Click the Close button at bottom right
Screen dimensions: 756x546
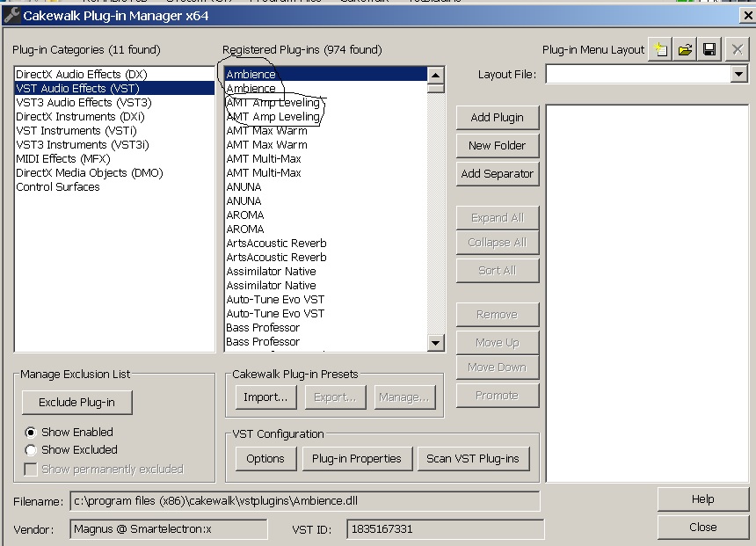tap(703, 528)
